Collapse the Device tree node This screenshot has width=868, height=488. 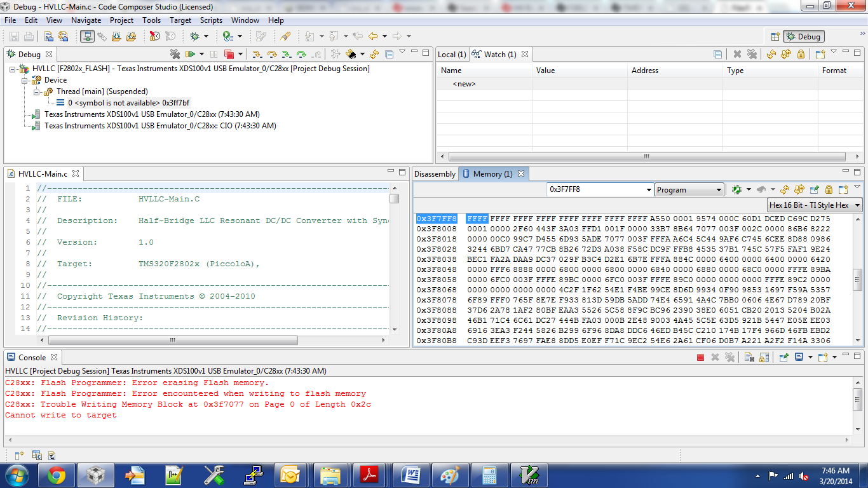(x=25, y=80)
